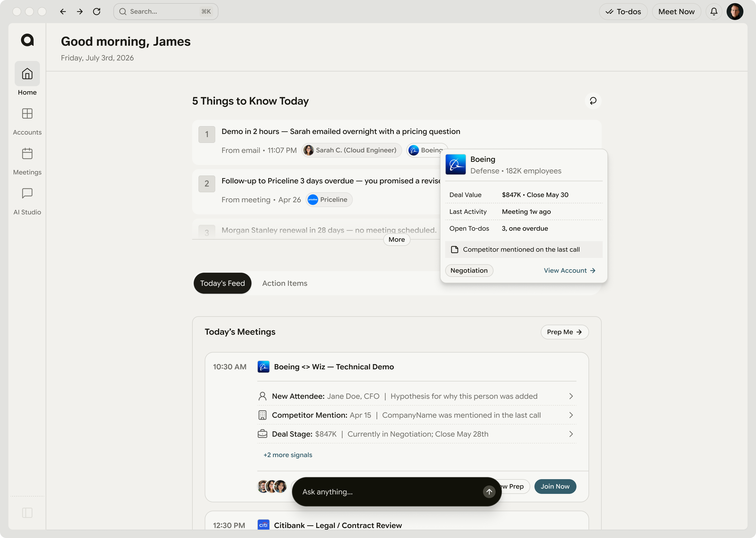
Task: Click Prep Me for today's meetings
Action: coord(564,332)
